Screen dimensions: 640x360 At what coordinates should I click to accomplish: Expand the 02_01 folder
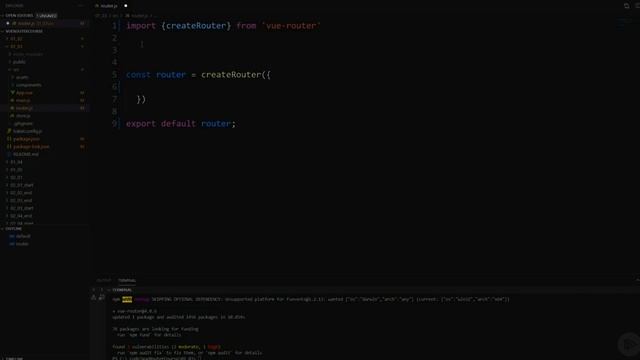[x=16, y=178]
